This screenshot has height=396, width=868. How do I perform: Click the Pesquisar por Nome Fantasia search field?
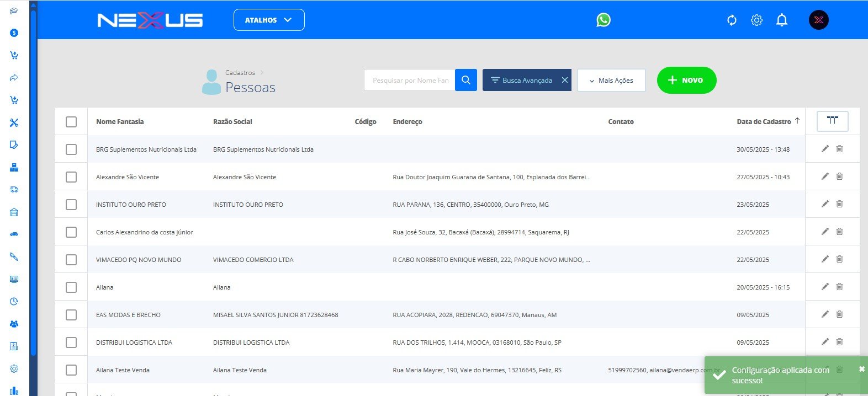pos(410,81)
